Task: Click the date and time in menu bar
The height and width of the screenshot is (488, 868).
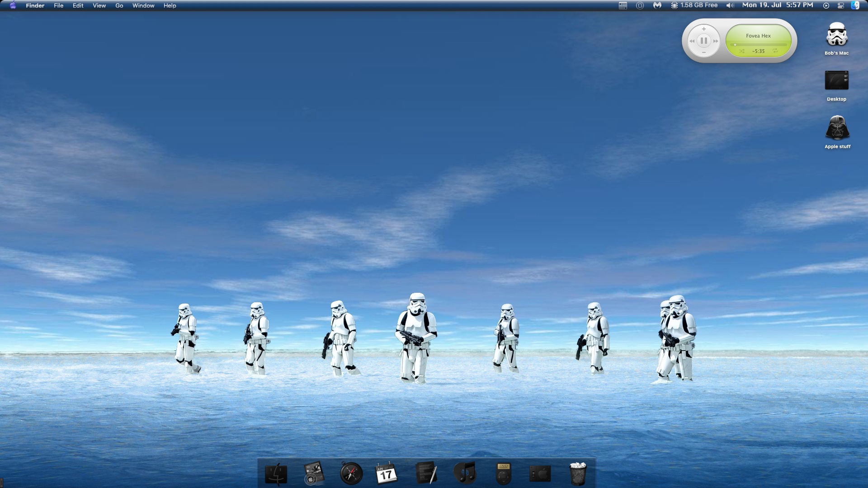Action: 778,5
